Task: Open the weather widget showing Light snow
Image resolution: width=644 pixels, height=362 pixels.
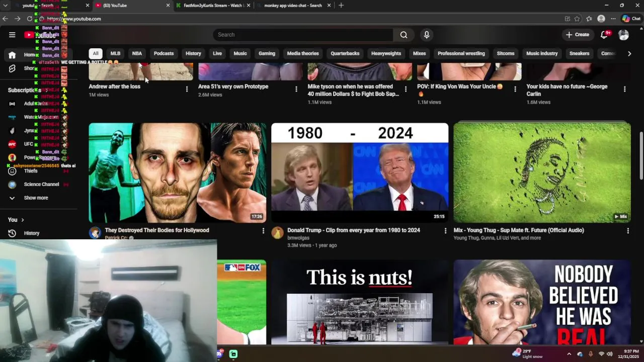Action: [528, 354]
